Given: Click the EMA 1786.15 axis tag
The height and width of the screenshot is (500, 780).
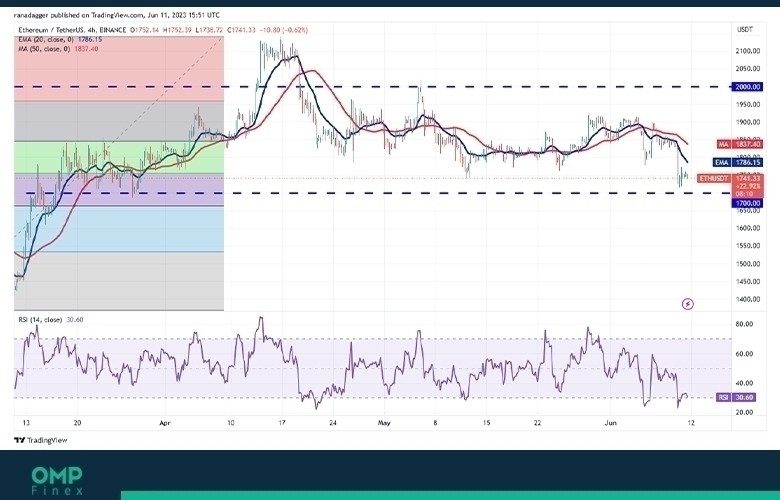Looking at the screenshot, I should [738, 163].
